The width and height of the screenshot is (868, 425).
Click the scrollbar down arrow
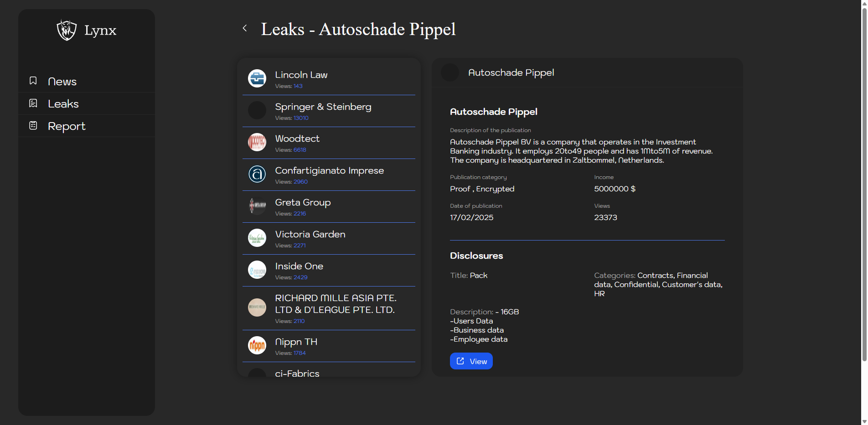(864, 421)
